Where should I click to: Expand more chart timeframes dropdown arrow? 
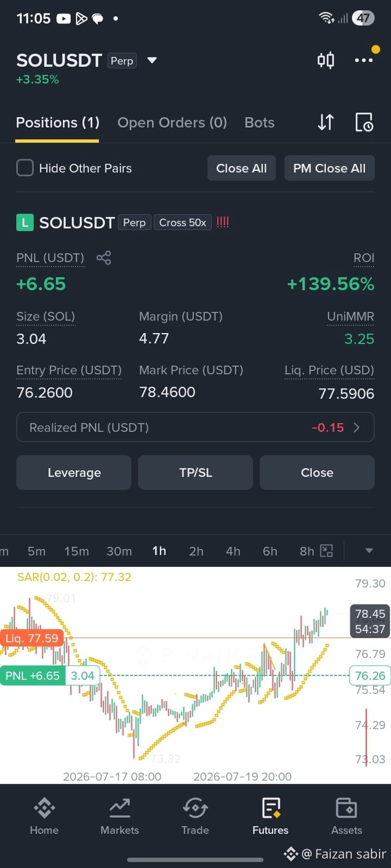[x=369, y=551]
